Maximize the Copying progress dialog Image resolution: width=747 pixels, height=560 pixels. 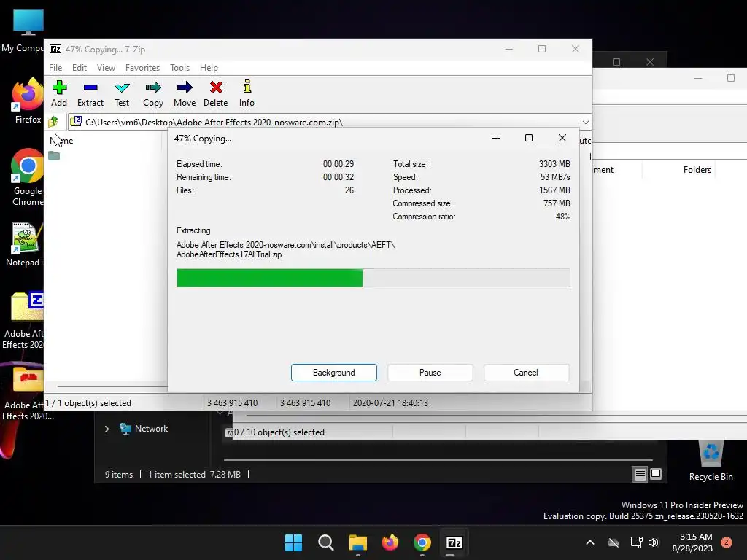click(529, 138)
